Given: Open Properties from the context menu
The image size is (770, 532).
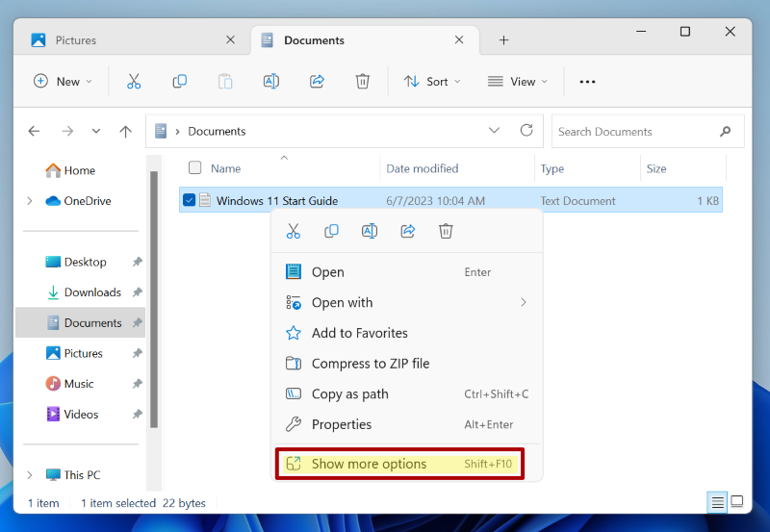Looking at the screenshot, I should pyautogui.click(x=406, y=424).
